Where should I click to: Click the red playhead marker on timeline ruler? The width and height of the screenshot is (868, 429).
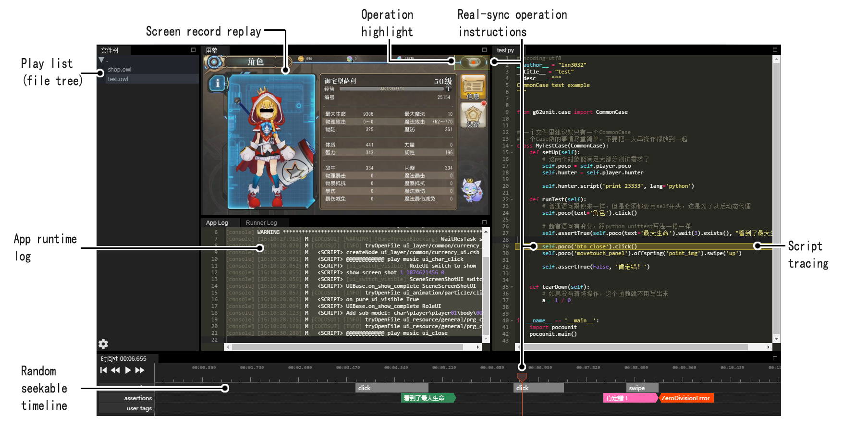[x=522, y=377]
